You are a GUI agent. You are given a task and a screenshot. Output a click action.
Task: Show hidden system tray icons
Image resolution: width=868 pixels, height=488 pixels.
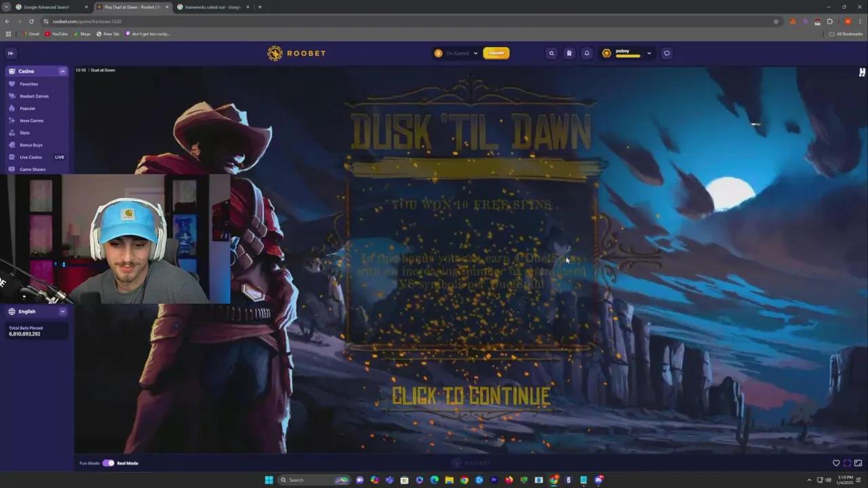[x=809, y=480]
